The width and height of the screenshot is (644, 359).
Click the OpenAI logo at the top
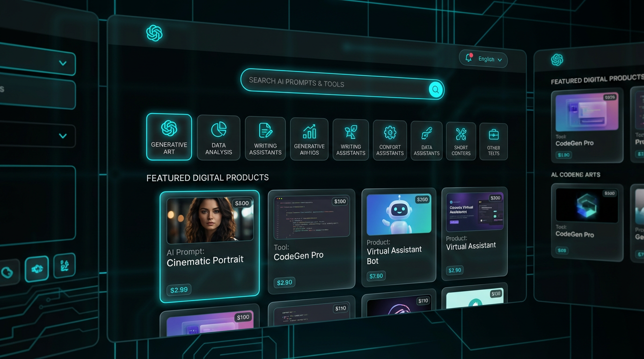[155, 33]
